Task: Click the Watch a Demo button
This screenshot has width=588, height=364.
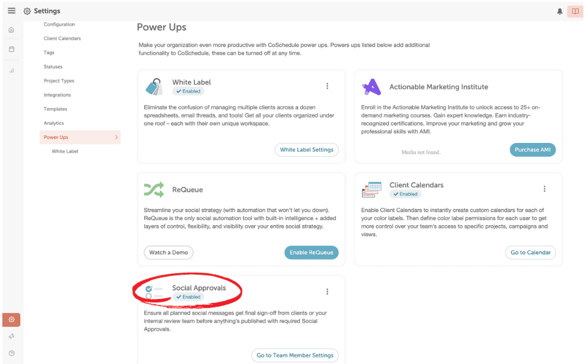Action: 168,252
